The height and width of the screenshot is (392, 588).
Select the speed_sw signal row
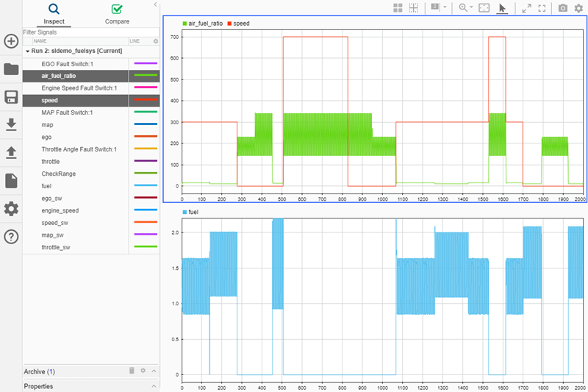91,223
